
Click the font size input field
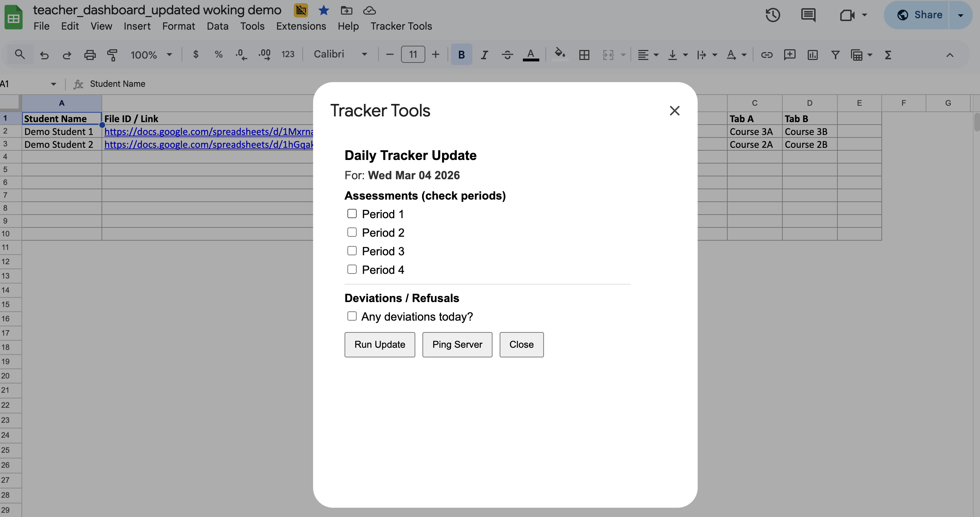413,55
